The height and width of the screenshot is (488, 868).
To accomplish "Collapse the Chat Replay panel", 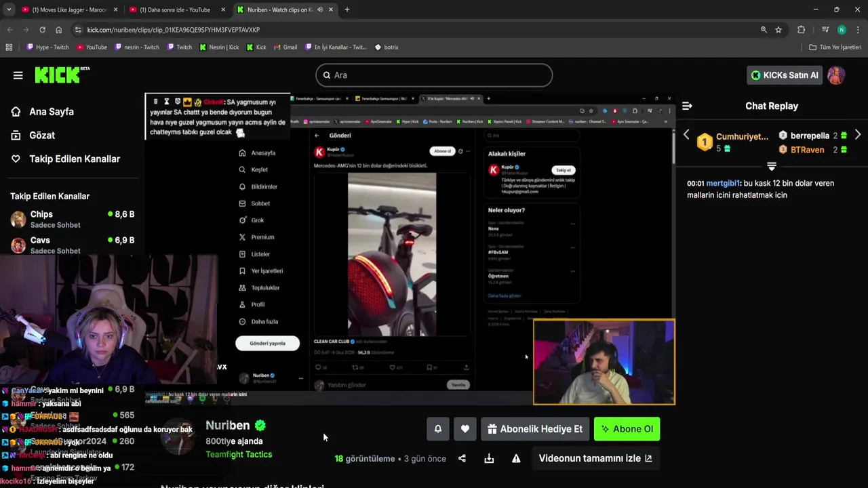I will tap(687, 106).
